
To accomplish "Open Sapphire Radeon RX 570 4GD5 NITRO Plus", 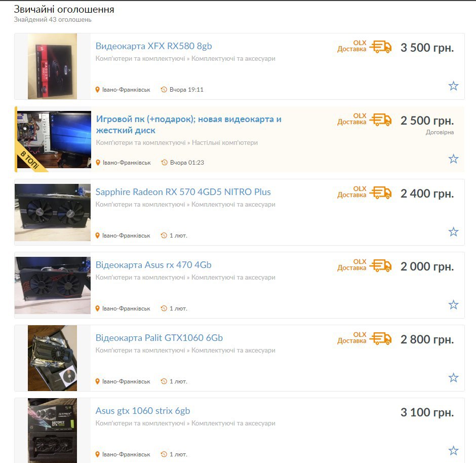I will tap(183, 192).
